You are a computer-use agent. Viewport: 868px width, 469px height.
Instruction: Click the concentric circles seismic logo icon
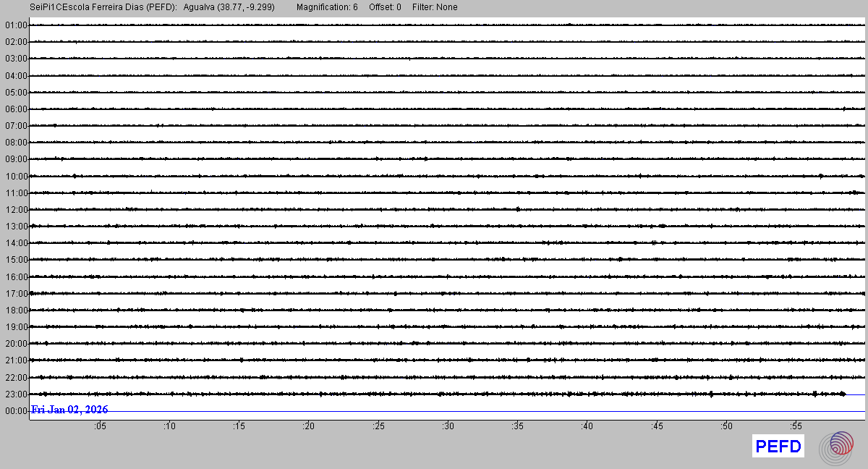pos(836,447)
